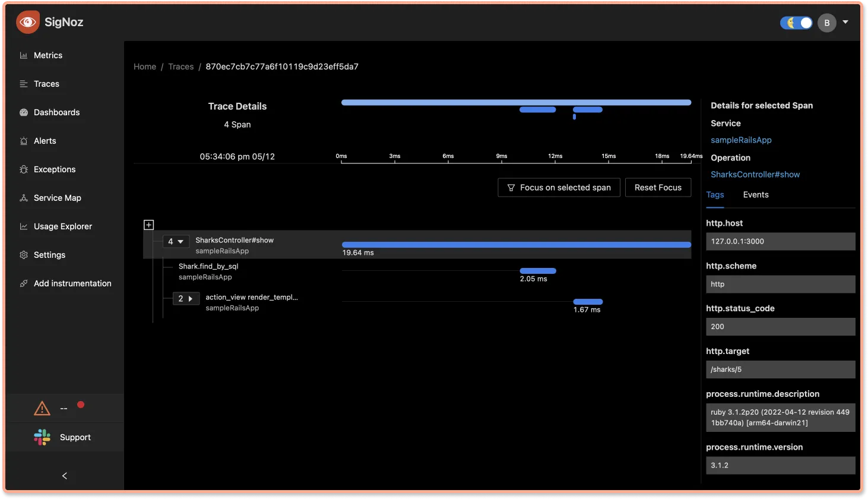Click the Add instrumentation rocket icon
This screenshot has width=868, height=499.
pos(24,283)
